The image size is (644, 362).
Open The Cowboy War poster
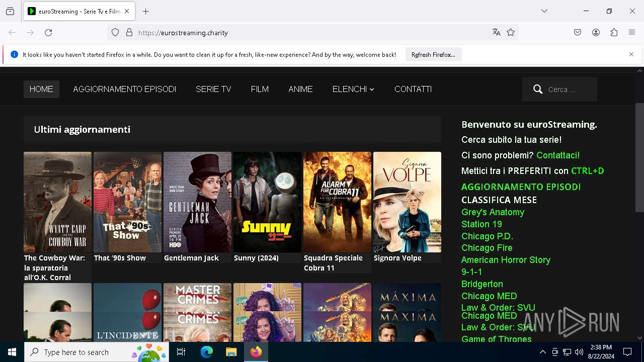point(57,202)
